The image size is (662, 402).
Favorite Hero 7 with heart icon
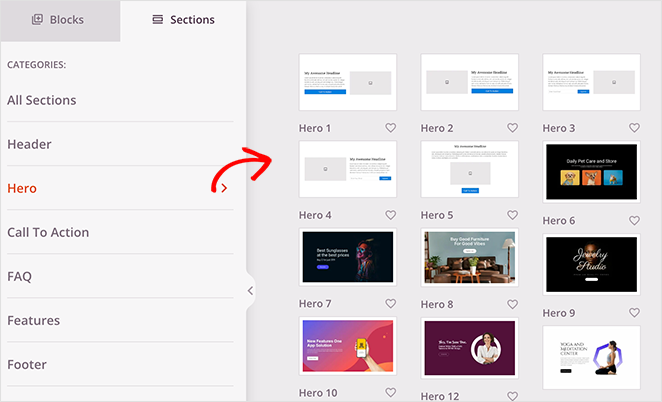[x=391, y=303]
